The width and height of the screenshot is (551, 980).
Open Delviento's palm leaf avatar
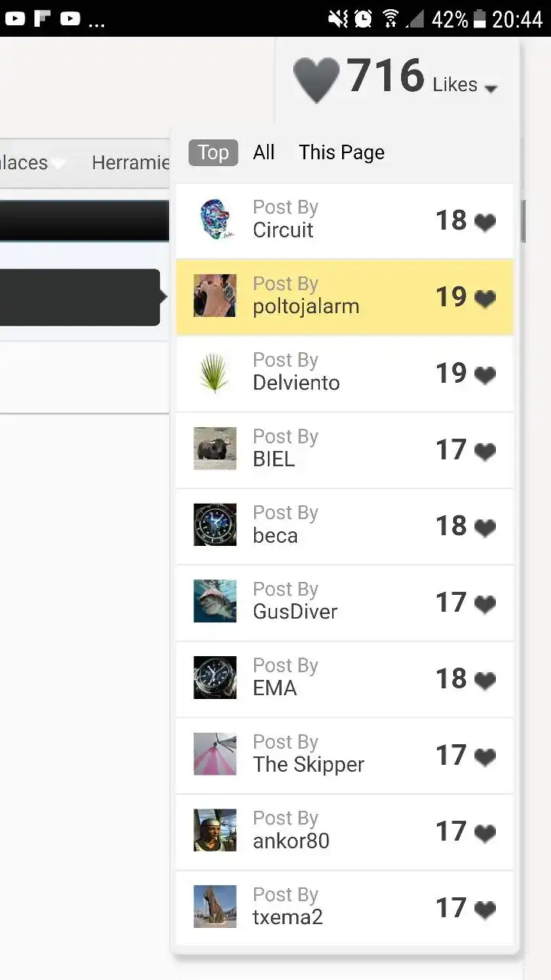pos(215,372)
